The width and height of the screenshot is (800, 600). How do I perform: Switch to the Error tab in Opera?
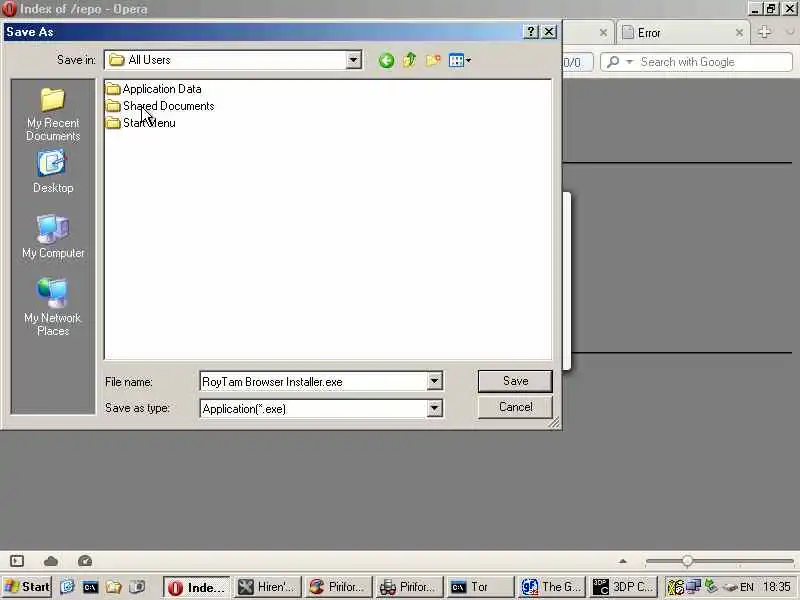click(677, 33)
